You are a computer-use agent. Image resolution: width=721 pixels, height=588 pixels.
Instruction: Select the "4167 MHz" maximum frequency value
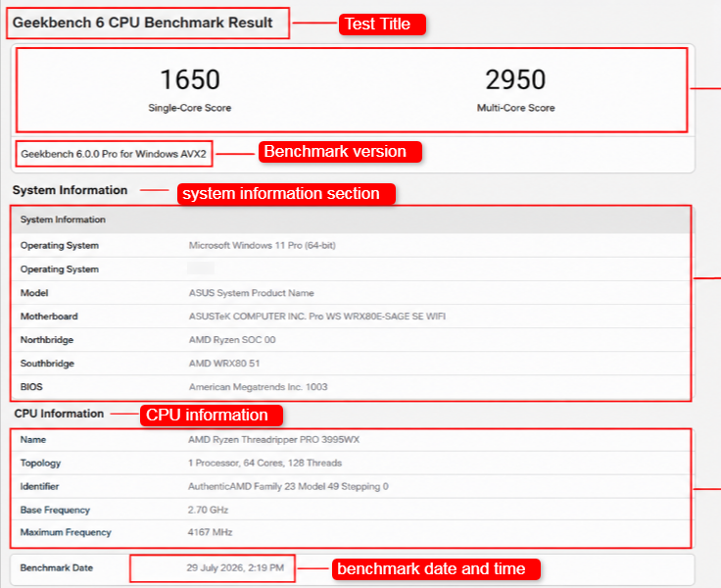(x=210, y=533)
